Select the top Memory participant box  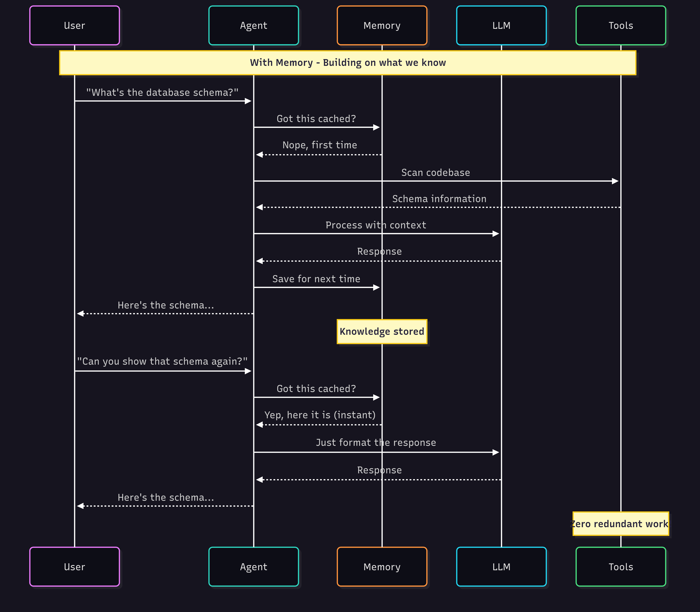[x=382, y=26]
